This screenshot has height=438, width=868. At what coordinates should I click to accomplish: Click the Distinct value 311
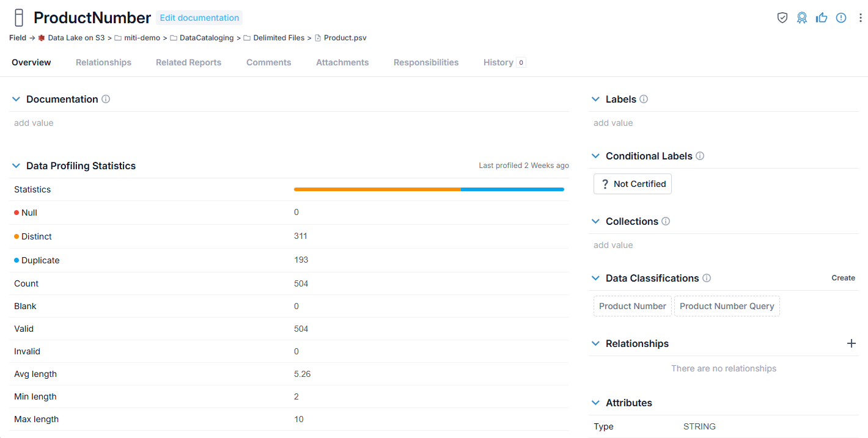tap(301, 236)
